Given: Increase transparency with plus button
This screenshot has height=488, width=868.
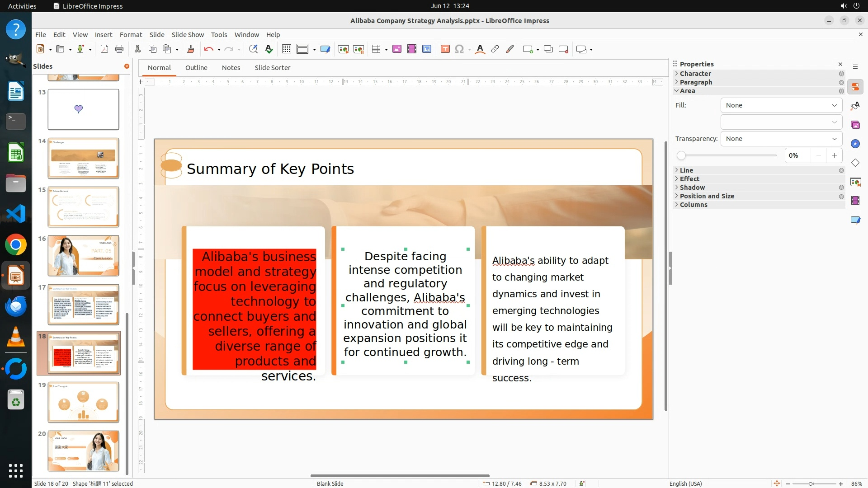Looking at the screenshot, I should pyautogui.click(x=834, y=155).
